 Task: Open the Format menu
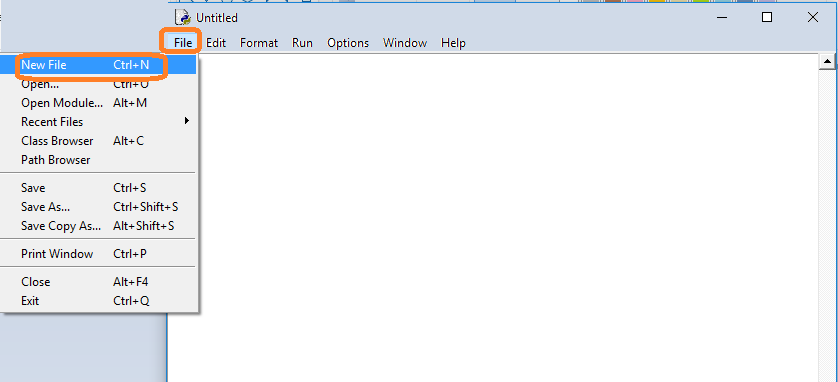point(259,43)
